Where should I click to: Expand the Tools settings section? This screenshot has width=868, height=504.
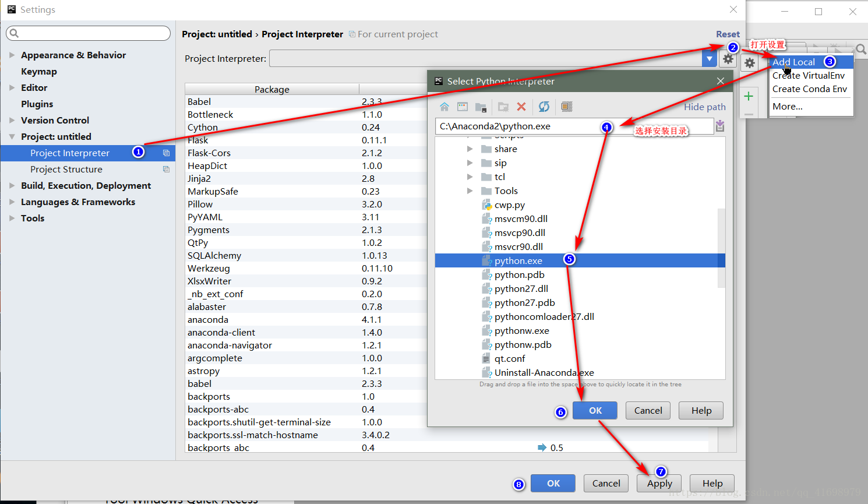tap(12, 218)
